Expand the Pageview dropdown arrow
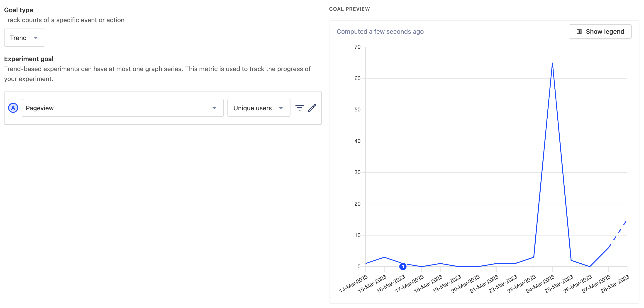 click(215, 108)
